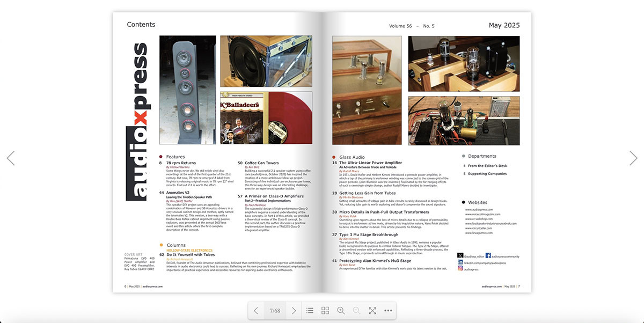Open 'Type 3 Mu Stage Breakthrough' article
Image resolution: width=644 pixels, height=323 pixels.
pyautogui.click(x=369, y=234)
